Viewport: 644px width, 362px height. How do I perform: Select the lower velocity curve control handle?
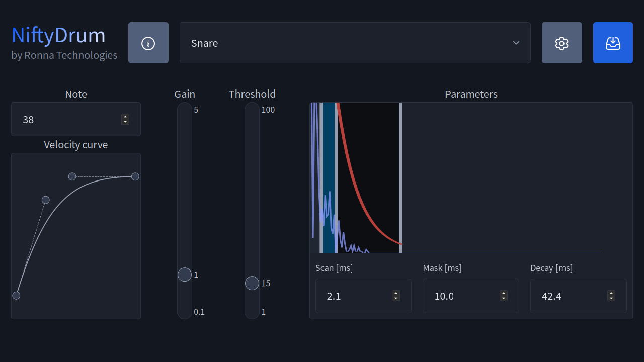tap(45, 200)
